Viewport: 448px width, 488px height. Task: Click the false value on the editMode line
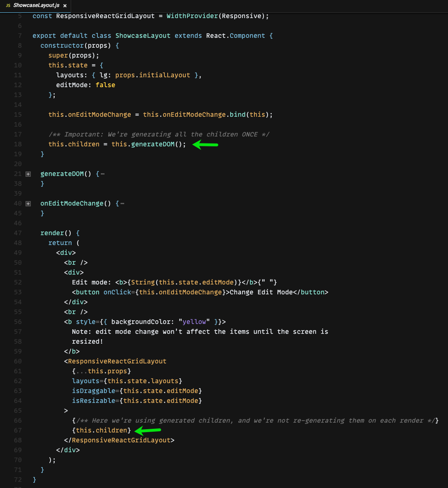point(105,85)
